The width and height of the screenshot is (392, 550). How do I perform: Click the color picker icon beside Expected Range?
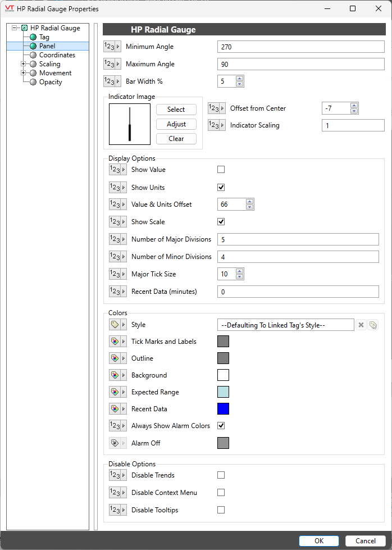click(117, 392)
